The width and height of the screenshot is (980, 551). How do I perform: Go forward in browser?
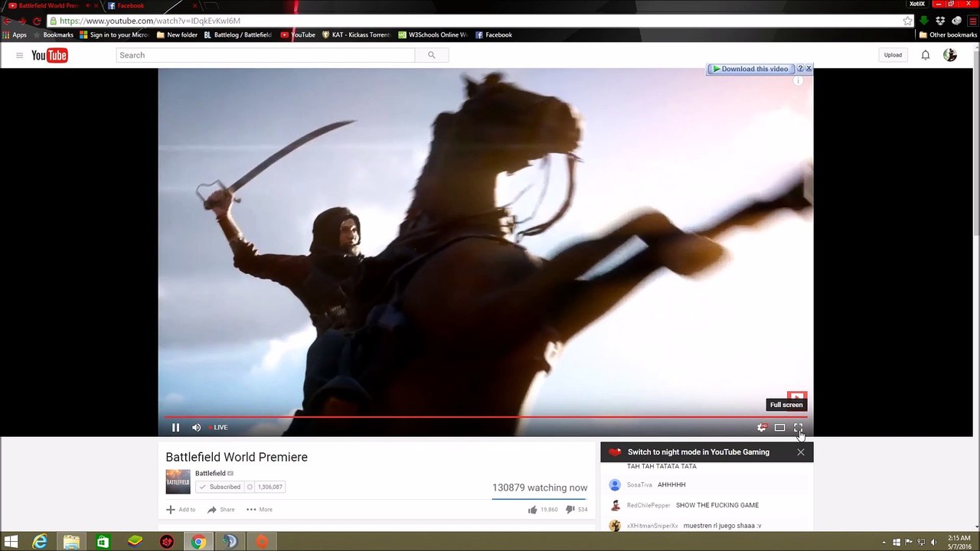[21, 21]
